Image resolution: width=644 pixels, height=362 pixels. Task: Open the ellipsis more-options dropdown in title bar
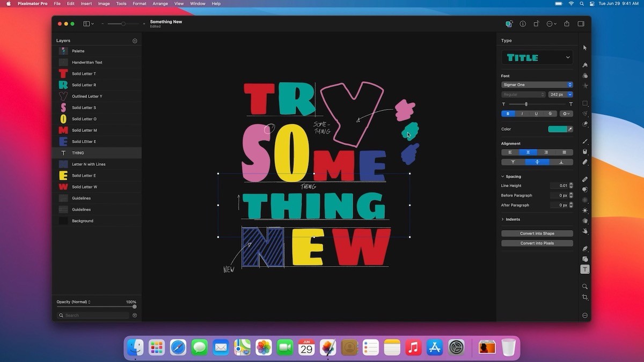[x=551, y=24]
